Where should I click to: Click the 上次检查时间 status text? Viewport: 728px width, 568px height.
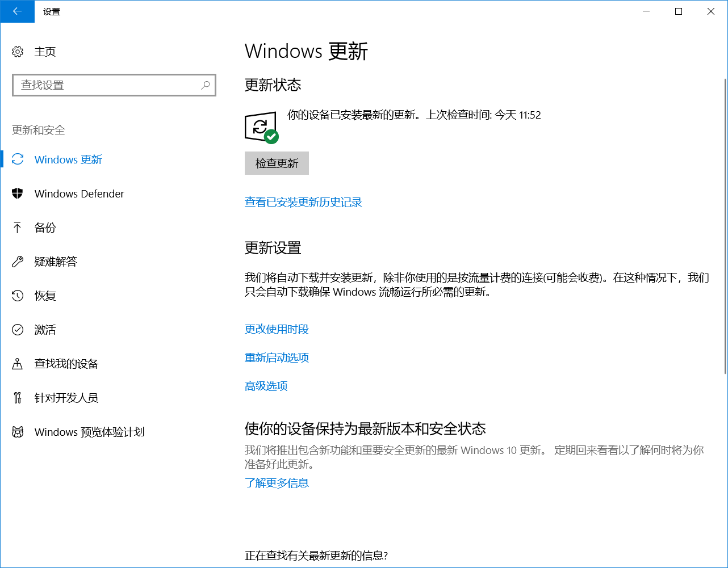pyautogui.click(x=484, y=115)
